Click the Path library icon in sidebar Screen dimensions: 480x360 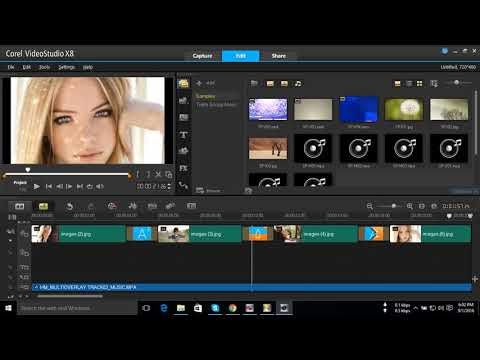point(183,185)
